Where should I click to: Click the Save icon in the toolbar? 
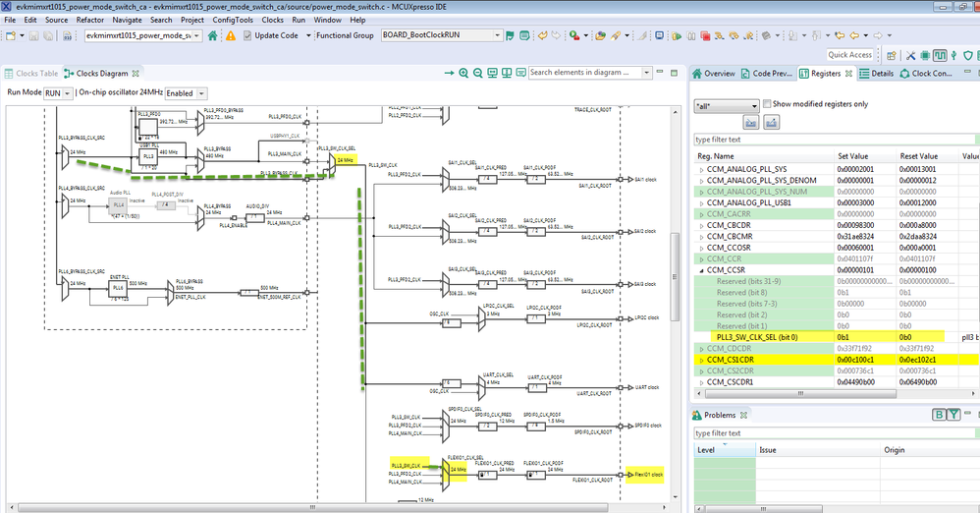pos(33,35)
